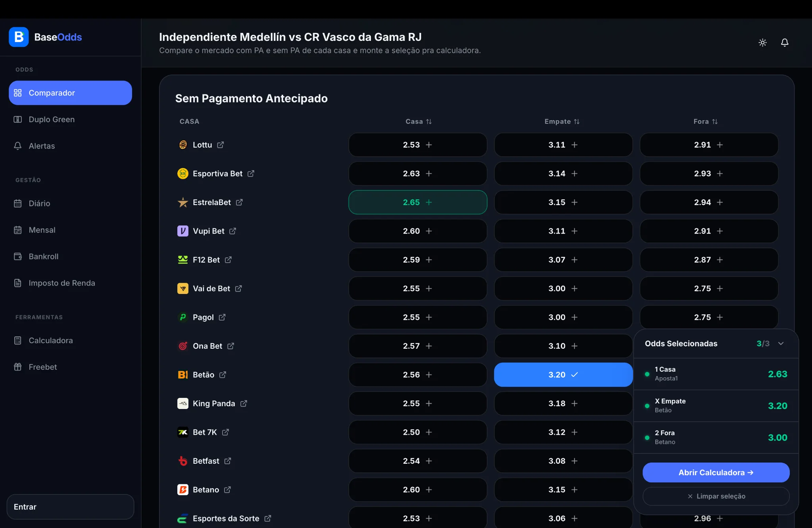
Task: Open Comparador in the sidebar
Action: tap(70, 93)
